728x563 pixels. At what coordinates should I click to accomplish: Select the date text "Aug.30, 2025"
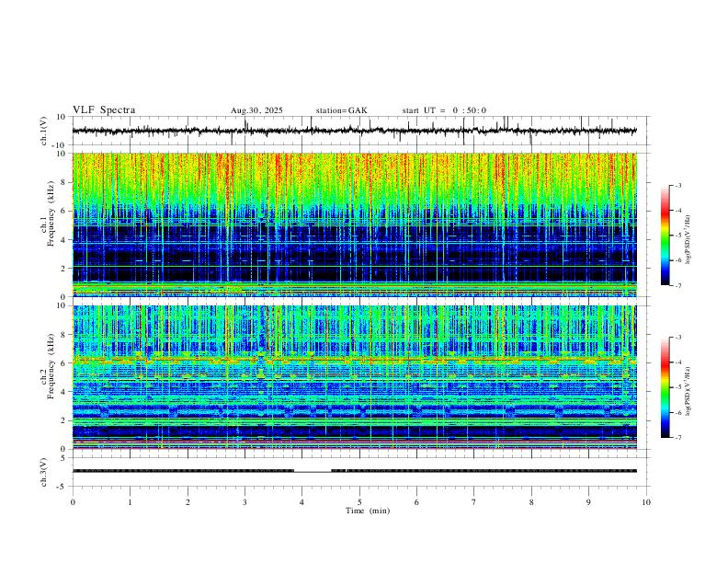point(256,110)
